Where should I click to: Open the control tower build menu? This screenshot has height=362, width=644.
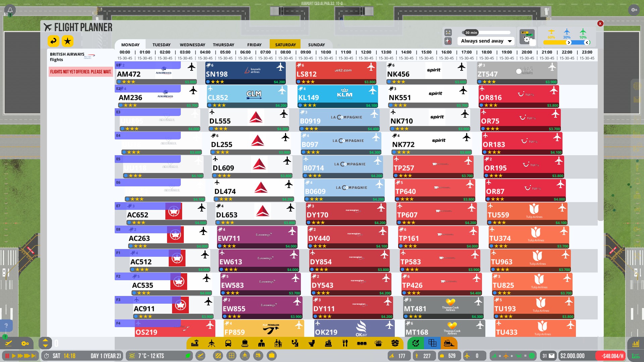click(195, 343)
